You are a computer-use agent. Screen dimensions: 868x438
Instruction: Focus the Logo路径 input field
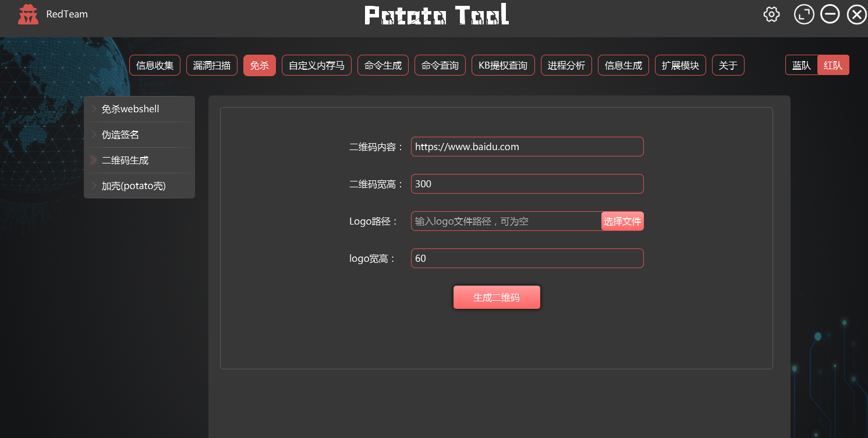(x=506, y=221)
